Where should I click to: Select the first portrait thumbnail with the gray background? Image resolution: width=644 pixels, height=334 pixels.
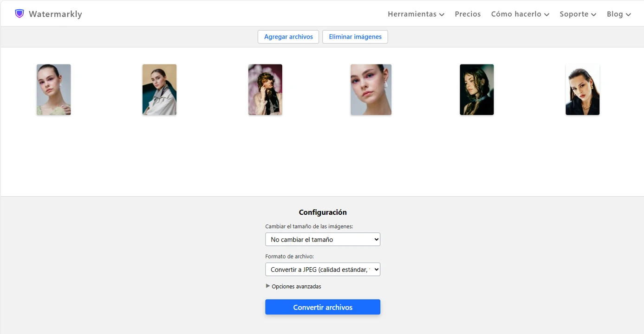coord(54,90)
